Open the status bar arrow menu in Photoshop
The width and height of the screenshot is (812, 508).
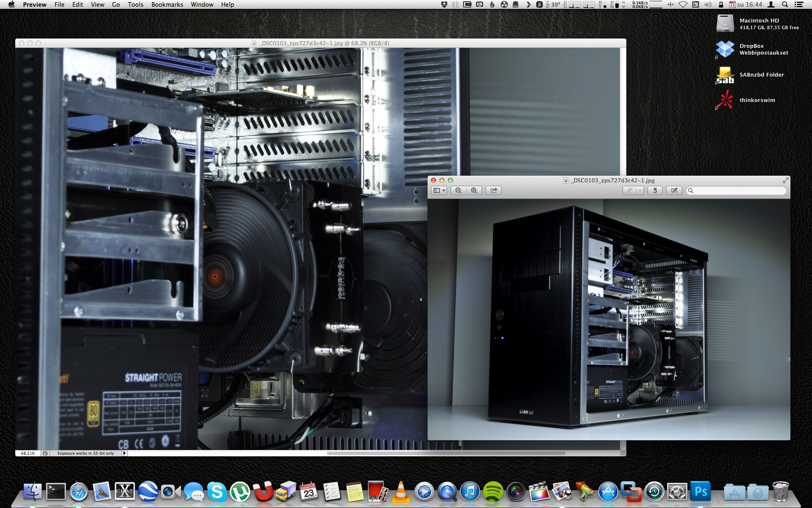[124, 453]
